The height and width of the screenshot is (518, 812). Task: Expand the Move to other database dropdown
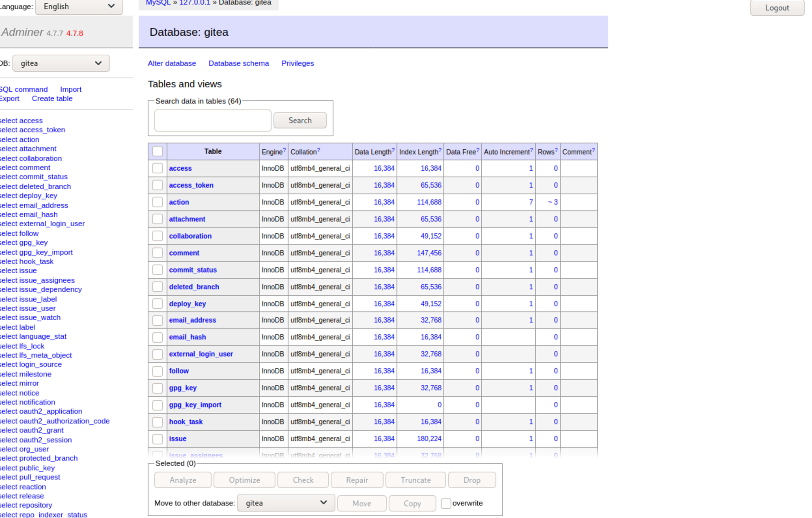coord(286,503)
